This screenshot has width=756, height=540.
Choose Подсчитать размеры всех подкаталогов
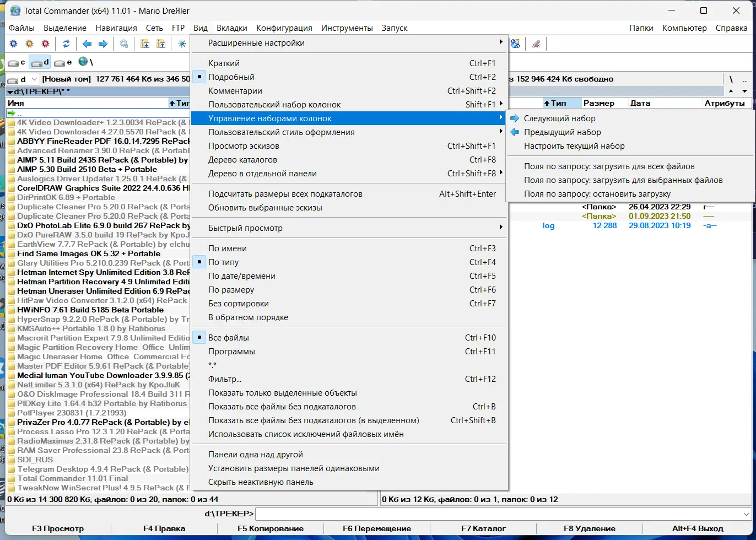click(348, 194)
